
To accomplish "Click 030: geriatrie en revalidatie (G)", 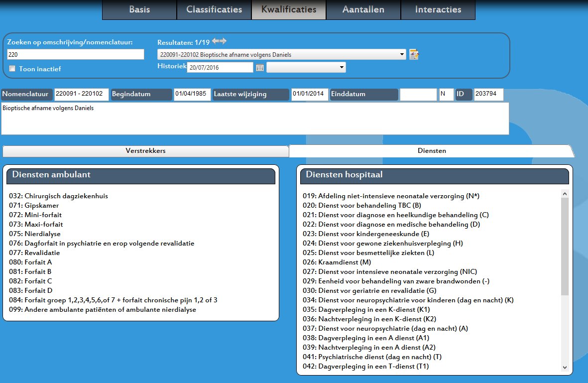I will (x=369, y=291).
